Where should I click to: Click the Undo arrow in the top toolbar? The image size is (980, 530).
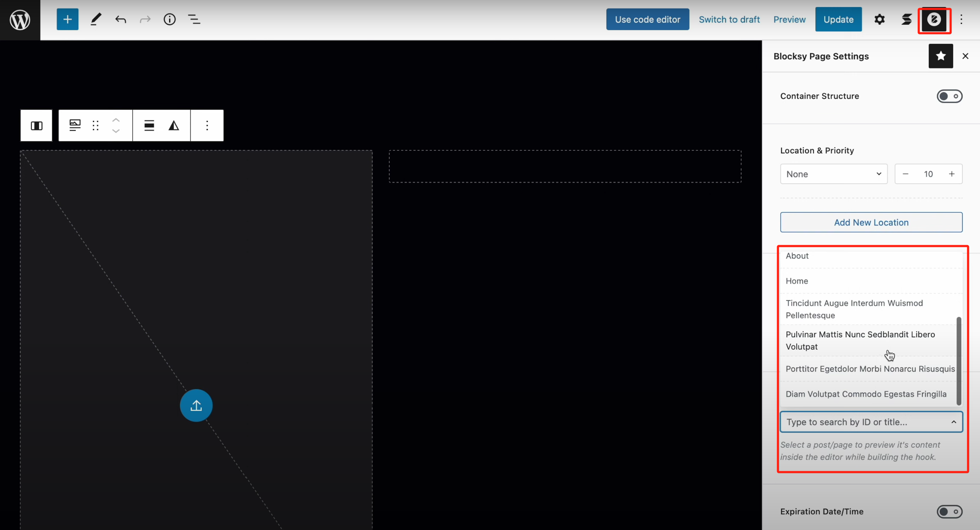(x=121, y=19)
